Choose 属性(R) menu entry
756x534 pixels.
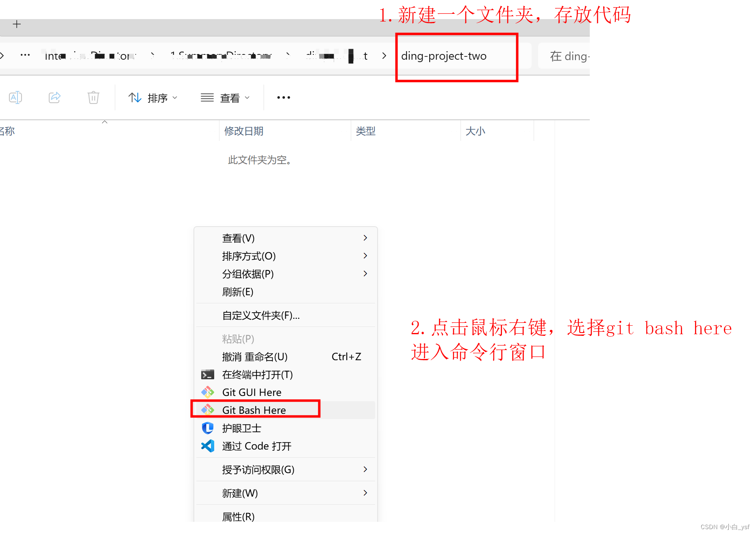tap(285, 516)
